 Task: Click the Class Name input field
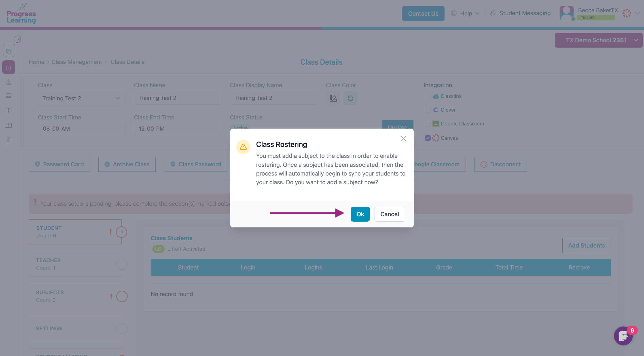pos(178,98)
